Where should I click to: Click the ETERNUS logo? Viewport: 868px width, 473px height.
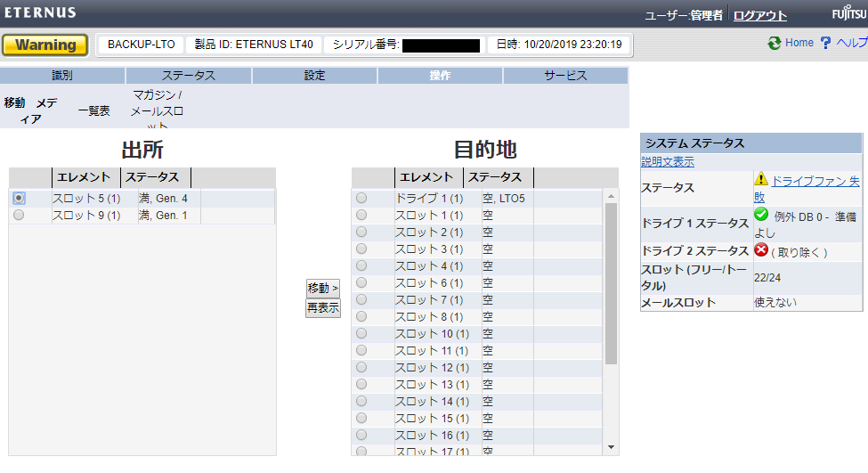coord(40,12)
